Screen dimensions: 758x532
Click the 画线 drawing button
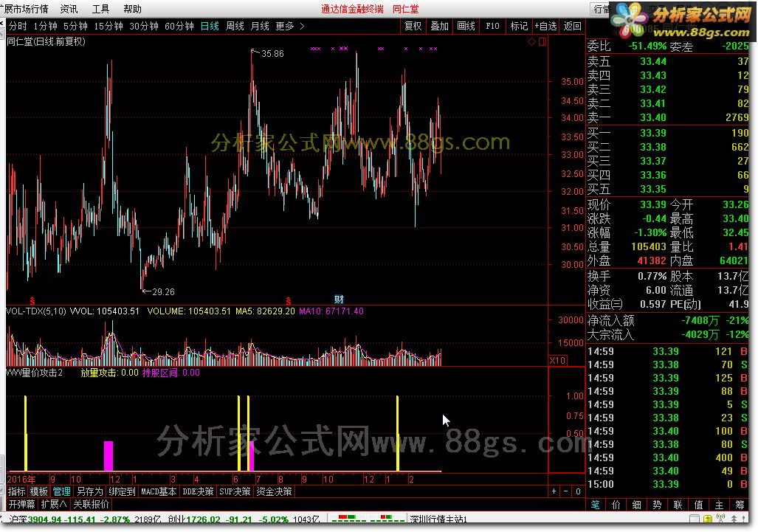pos(466,26)
